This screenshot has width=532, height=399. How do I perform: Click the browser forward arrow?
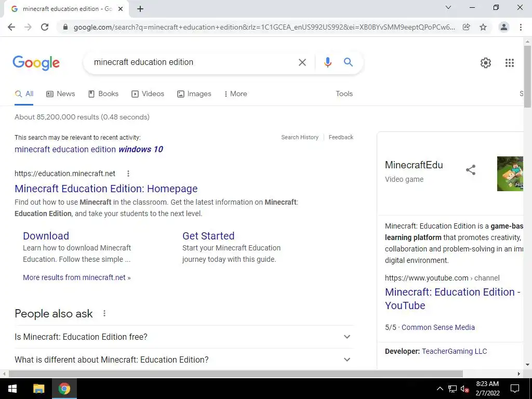click(x=28, y=27)
